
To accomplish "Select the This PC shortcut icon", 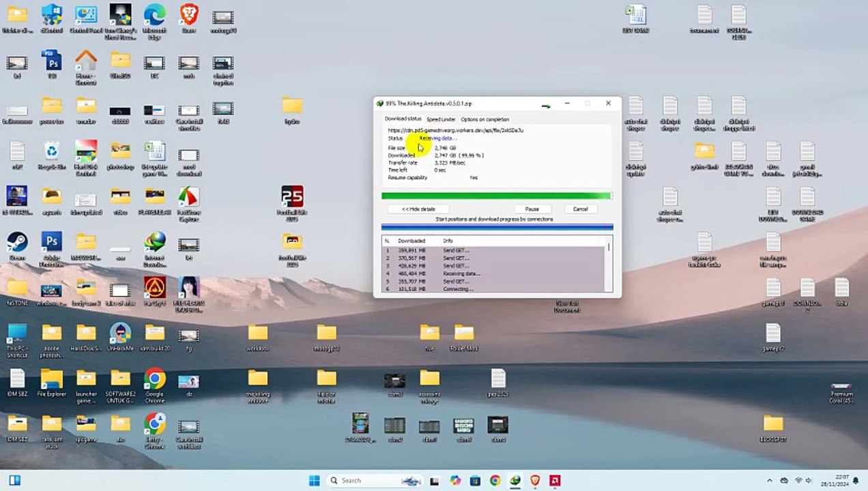I will (17, 340).
